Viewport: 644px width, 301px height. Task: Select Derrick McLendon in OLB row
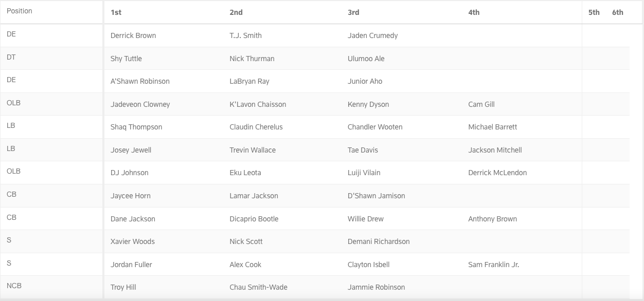[x=497, y=173]
